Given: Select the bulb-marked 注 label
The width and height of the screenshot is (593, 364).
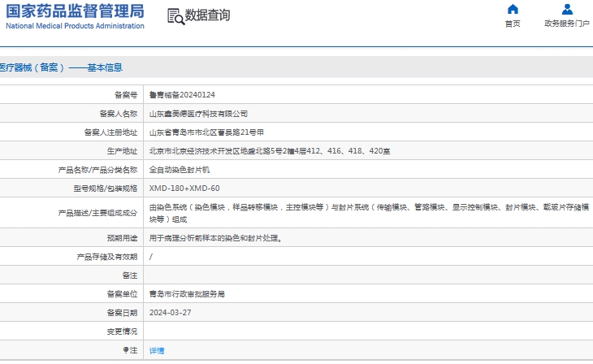Looking at the screenshot, I should point(130,350).
